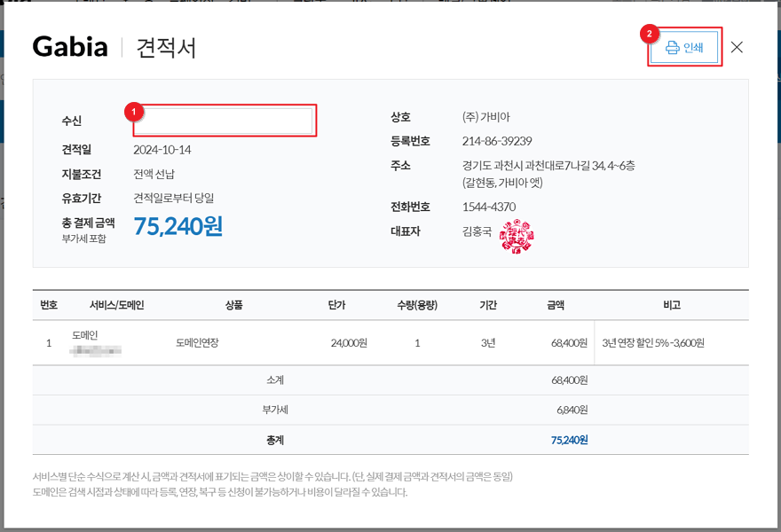Click the 금액 column header

tap(556, 305)
